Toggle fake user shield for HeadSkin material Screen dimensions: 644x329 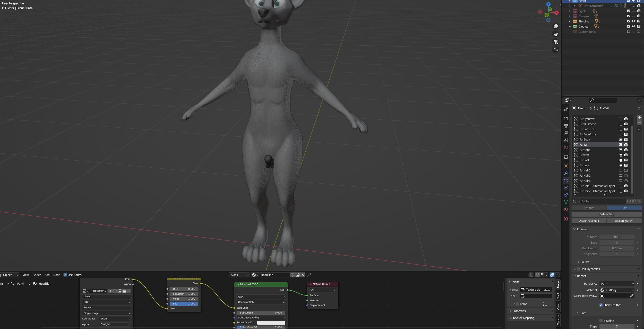(292, 275)
